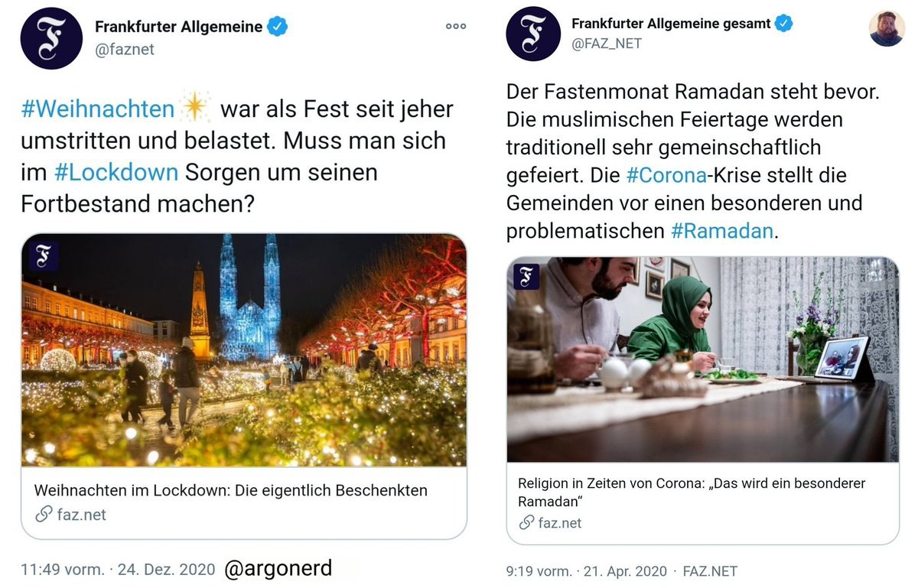The width and height of the screenshot is (918, 588).
Task: Follow the #Corona hashtag link
Action: (664, 175)
